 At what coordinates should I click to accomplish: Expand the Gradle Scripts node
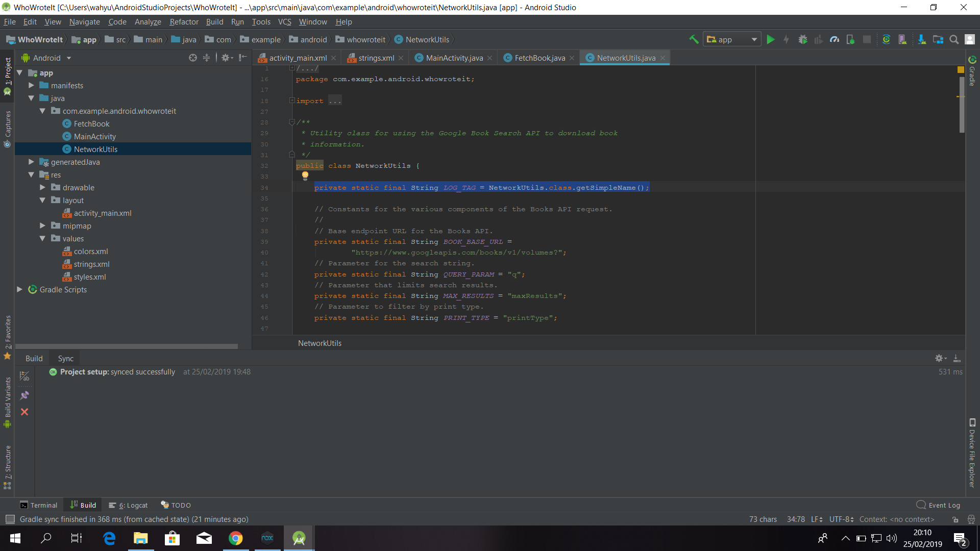(19, 290)
